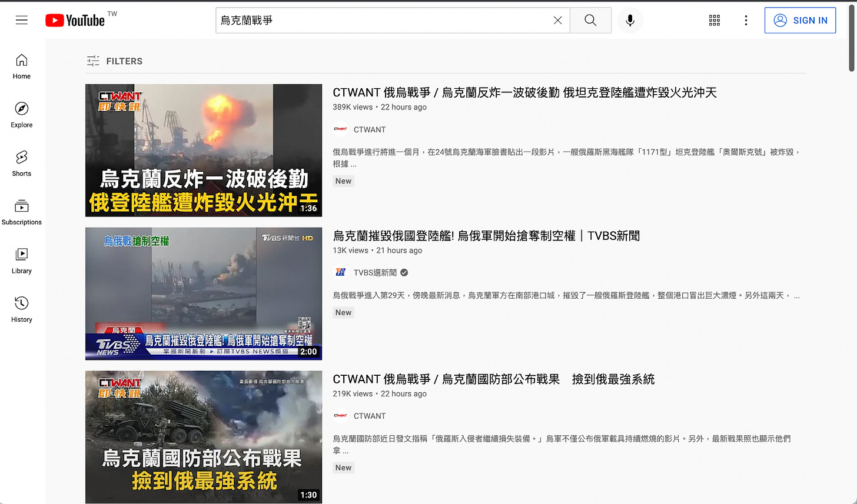
Task: Open TVBS選新聞 channel name
Action: tap(375, 272)
